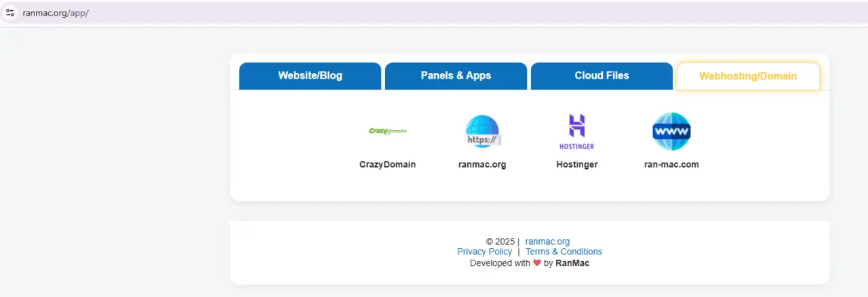
Task: Select the Webhosting/Domain tab
Action: 748,76
